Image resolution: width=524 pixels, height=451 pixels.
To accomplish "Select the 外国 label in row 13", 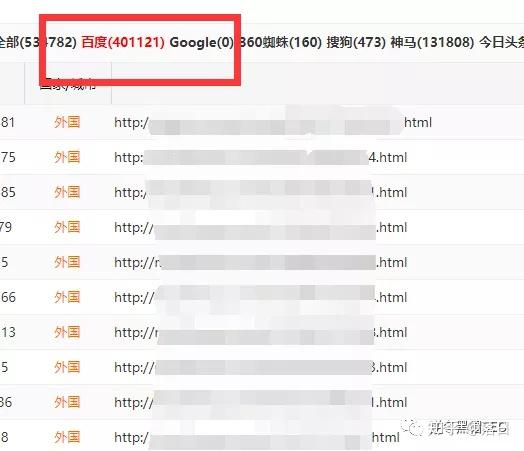I will click(x=67, y=332).
